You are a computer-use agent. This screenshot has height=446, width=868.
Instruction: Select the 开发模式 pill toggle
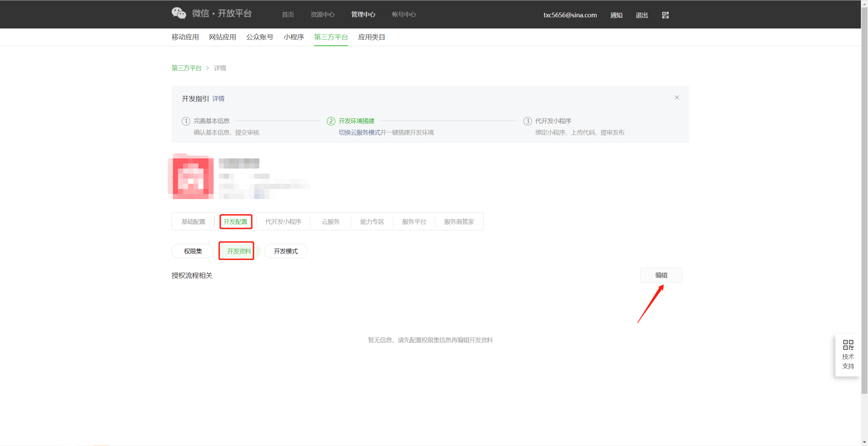tap(285, 251)
